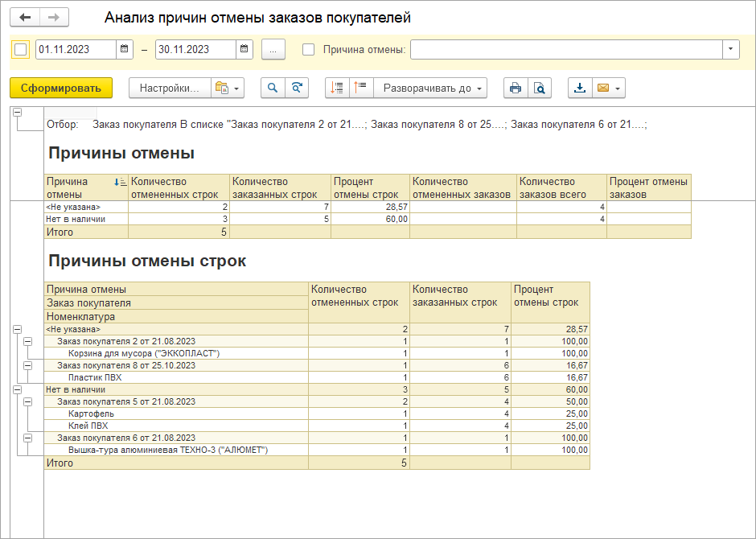The height and width of the screenshot is (539, 756).
Task: Open calendar for end date 30.11.2023
Action: click(244, 49)
